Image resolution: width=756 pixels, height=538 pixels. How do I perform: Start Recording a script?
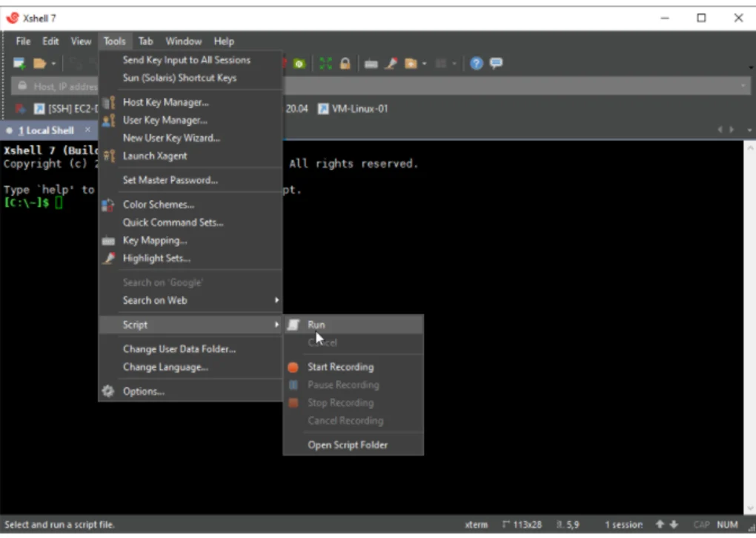pos(340,367)
